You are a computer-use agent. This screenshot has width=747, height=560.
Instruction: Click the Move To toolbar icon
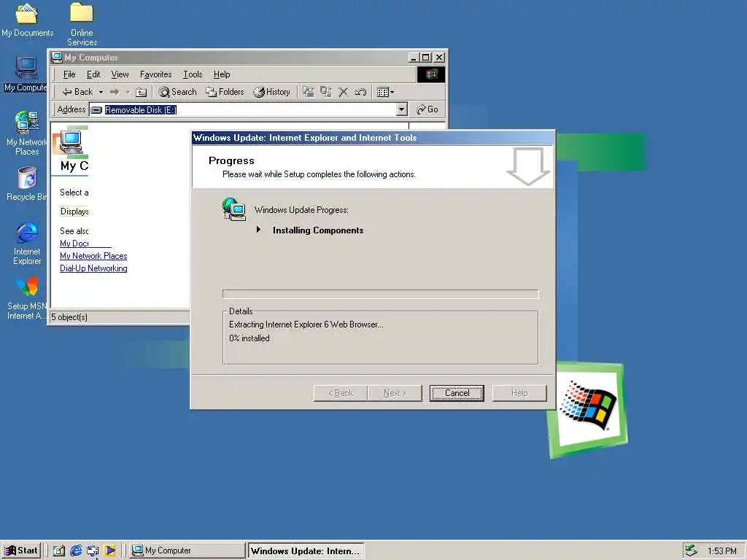coord(309,92)
